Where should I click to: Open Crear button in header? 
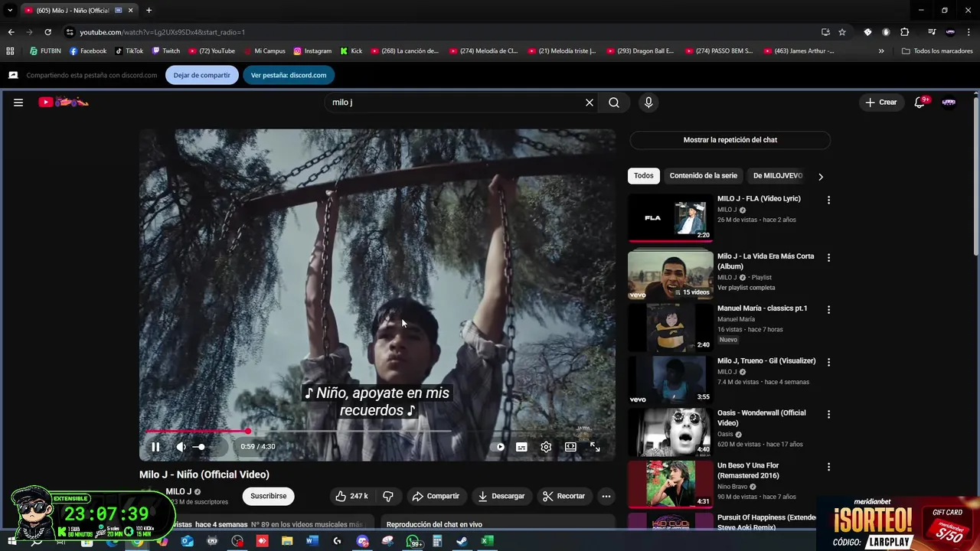coord(881,103)
